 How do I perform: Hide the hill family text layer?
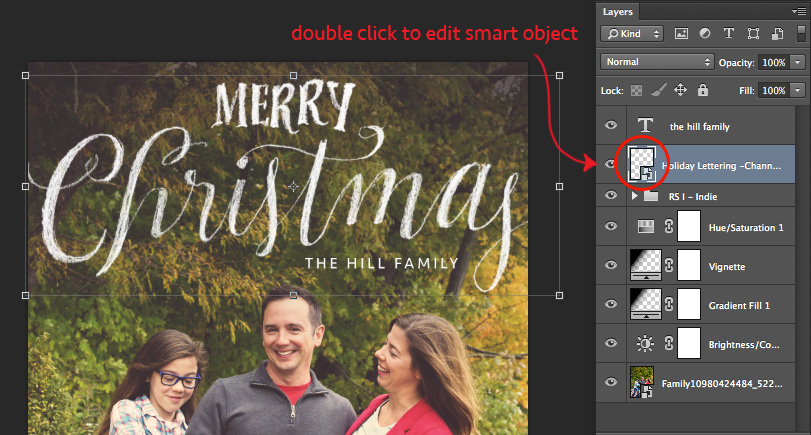click(611, 125)
